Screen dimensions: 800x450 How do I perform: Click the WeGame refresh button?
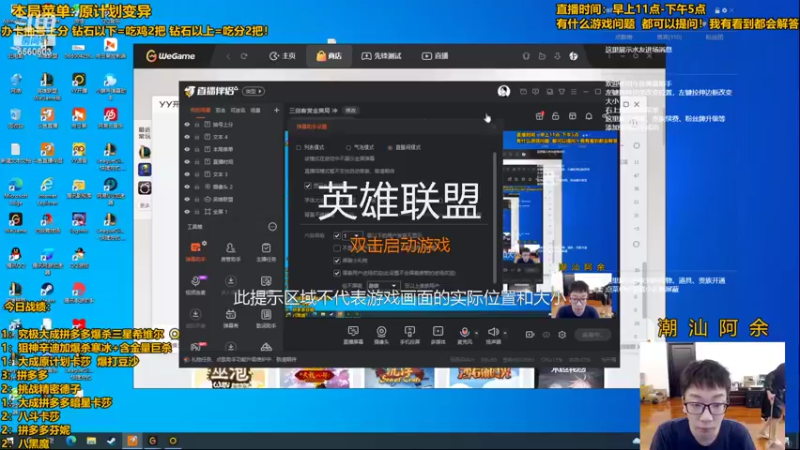[244, 56]
